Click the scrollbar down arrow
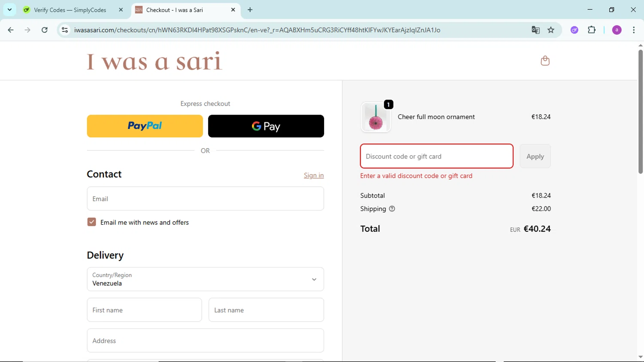Viewport: 644px width, 362px height. (x=640, y=357)
